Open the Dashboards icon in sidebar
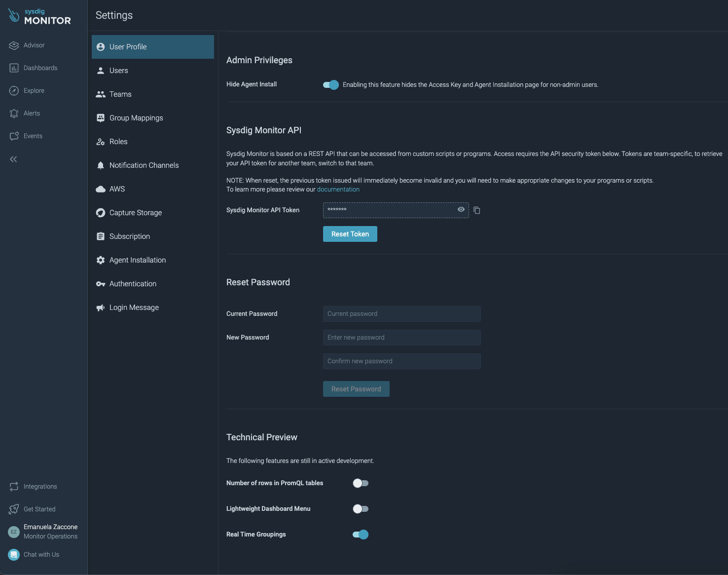The height and width of the screenshot is (575, 728). click(x=14, y=68)
